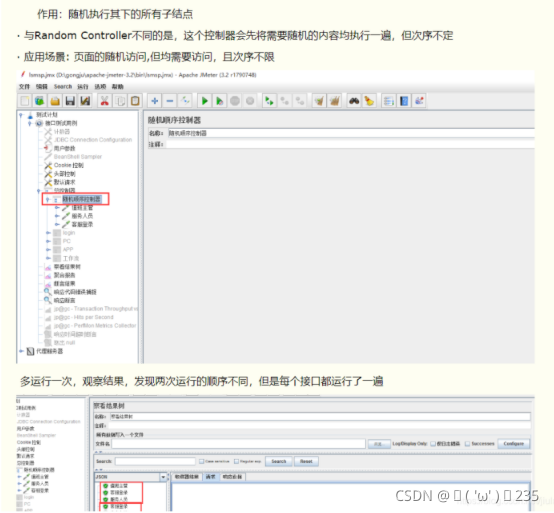The width and height of the screenshot is (554, 513).
Task: Expand the 代理服务器 node handle
Action: (x=21, y=351)
